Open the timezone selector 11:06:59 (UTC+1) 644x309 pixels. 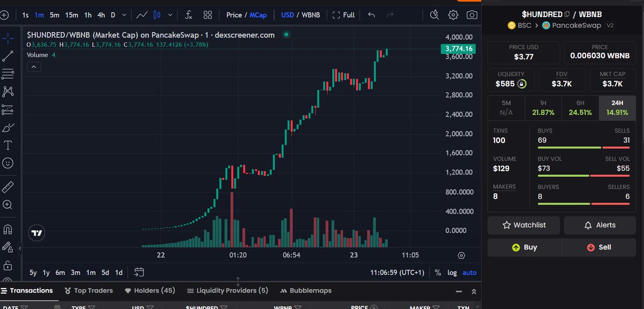397,273
